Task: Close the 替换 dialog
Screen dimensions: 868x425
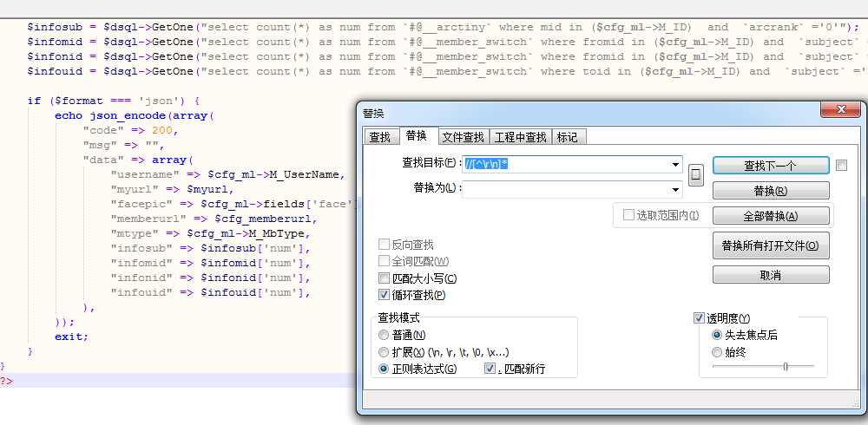Action: pos(841,109)
